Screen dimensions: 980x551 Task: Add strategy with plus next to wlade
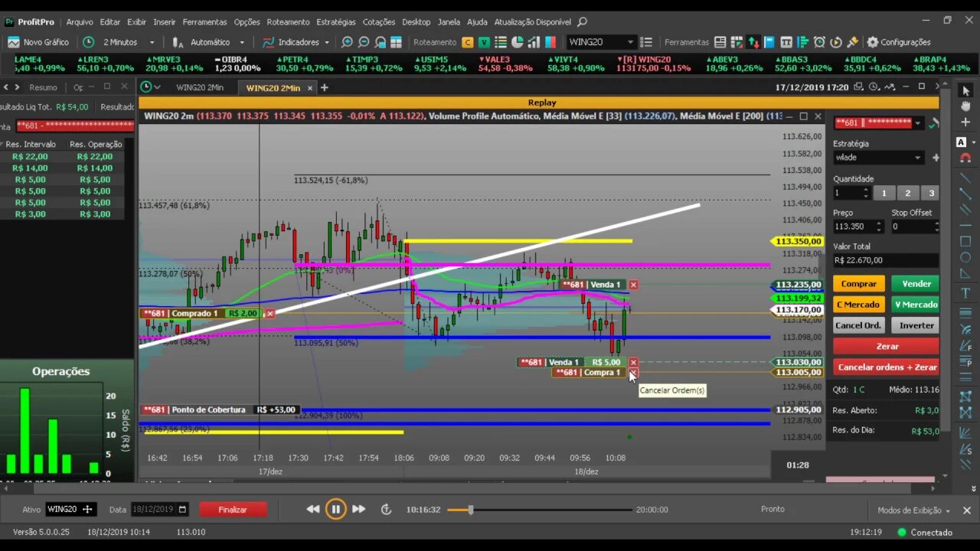936,158
